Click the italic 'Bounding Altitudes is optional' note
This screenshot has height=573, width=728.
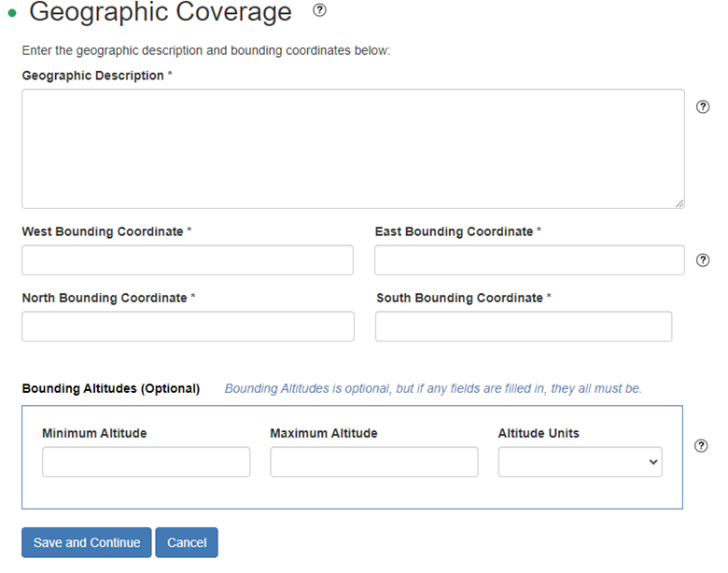tap(433, 388)
